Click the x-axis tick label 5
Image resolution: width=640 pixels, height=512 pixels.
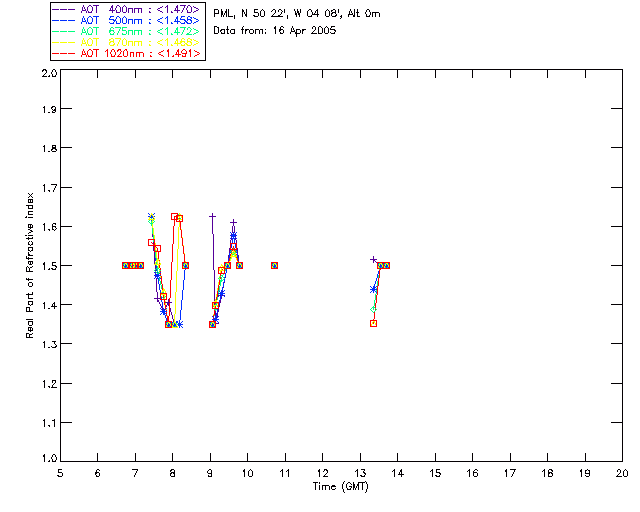pos(60,473)
